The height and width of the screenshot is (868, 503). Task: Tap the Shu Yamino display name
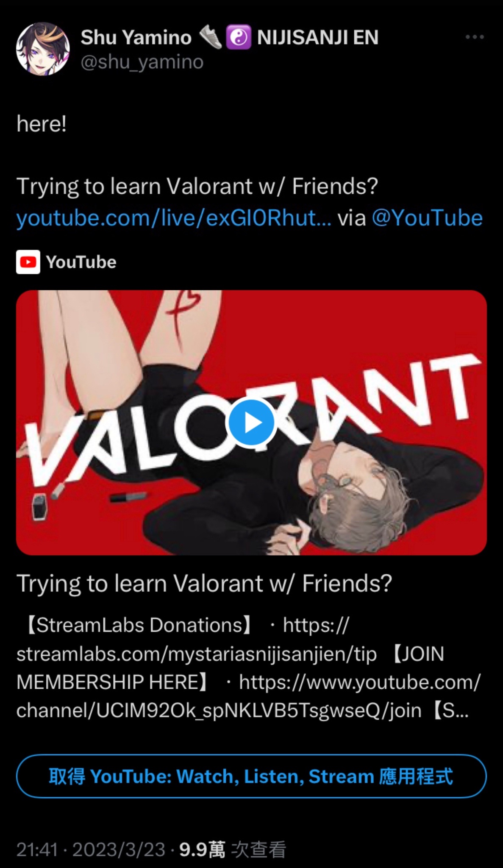136,37
